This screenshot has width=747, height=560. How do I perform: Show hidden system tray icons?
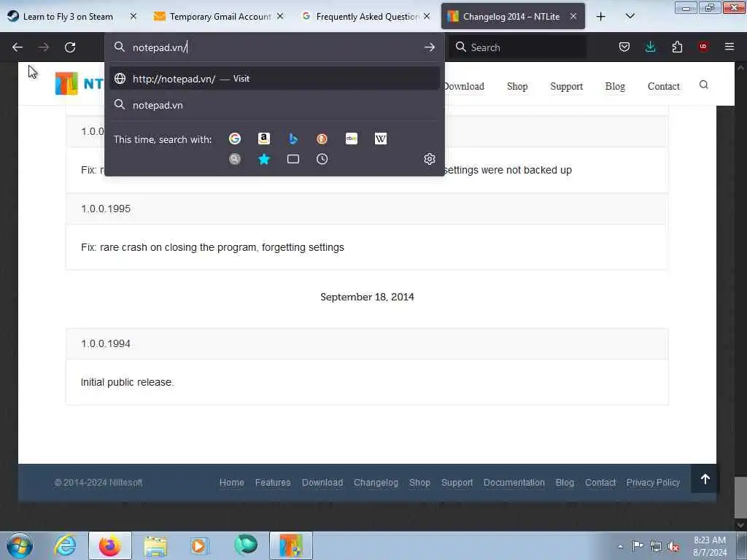(x=620, y=546)
